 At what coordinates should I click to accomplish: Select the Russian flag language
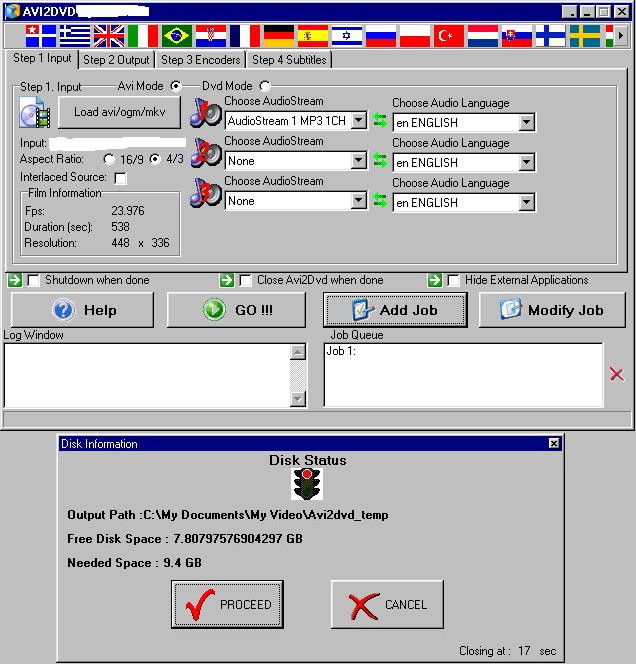pos(381,36)
